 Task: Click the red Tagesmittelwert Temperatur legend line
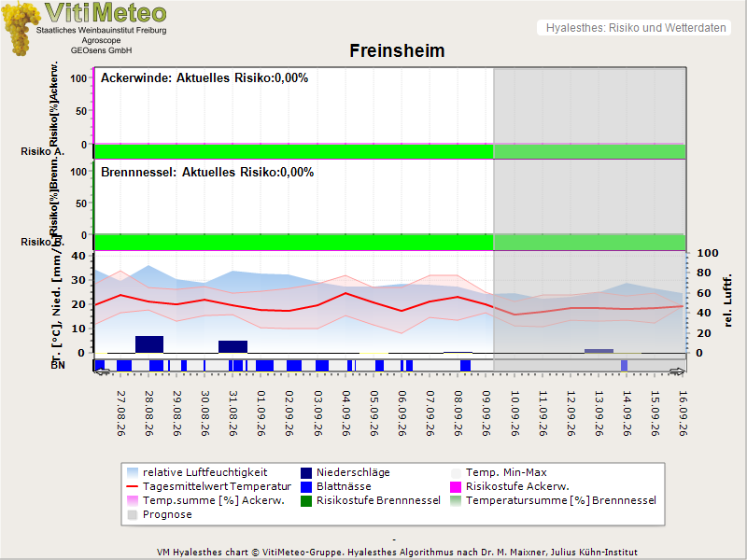coord(133,486)
